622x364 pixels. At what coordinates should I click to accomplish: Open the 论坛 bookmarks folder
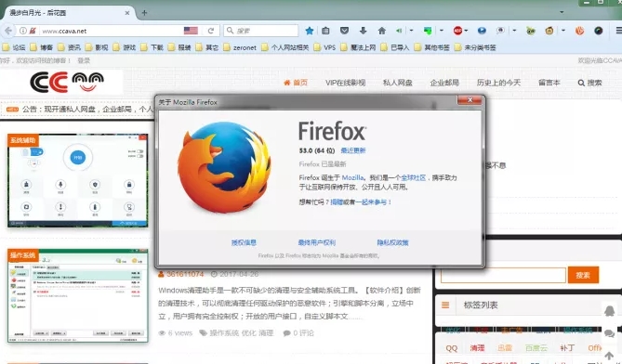click(14, 47)
